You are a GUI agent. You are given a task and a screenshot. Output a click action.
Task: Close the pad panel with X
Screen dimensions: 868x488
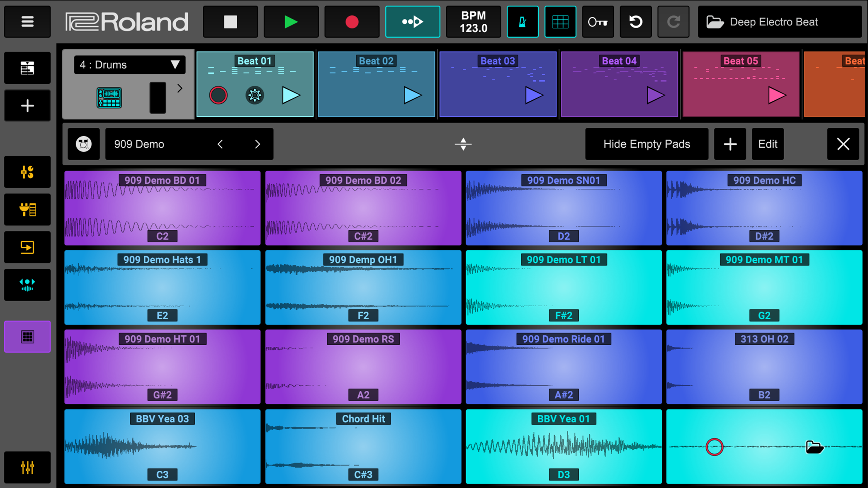click(x=843, y=144)
